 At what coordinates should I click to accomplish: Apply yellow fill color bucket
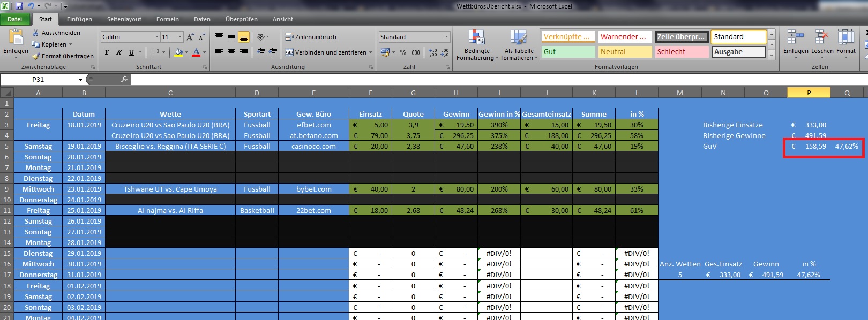[x=178, y=52]
